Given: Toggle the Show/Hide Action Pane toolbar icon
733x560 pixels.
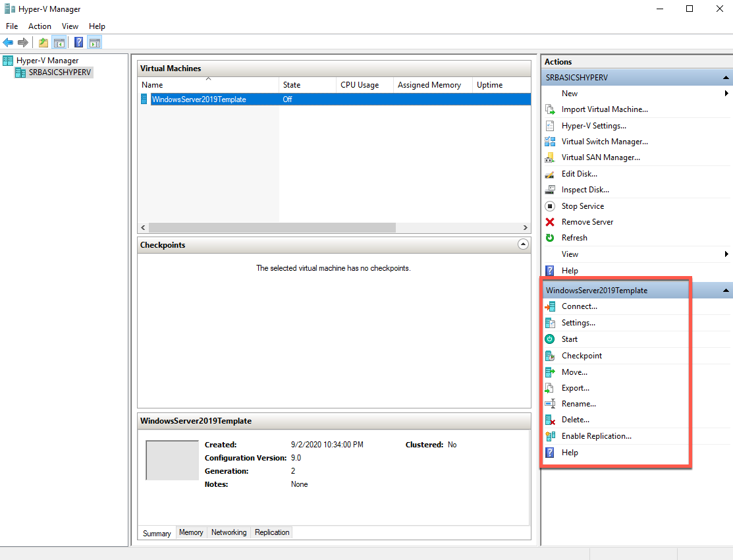Looking at the screenshot, I should (95, 43).
